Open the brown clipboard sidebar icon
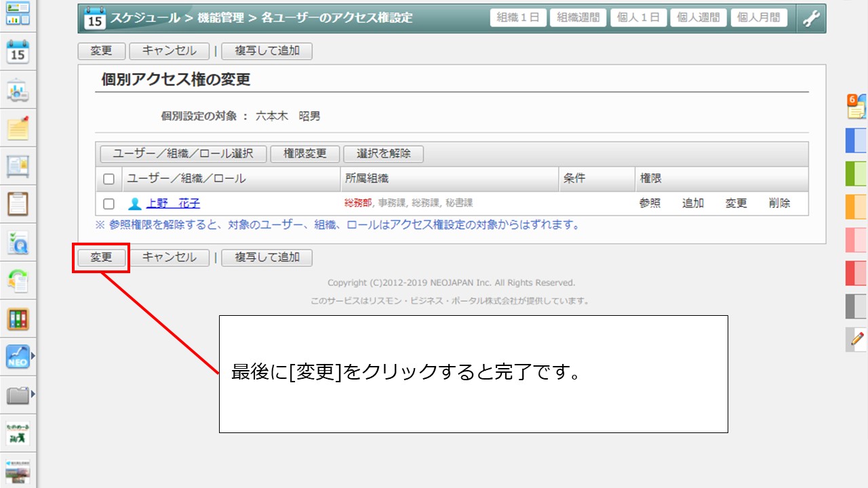868x488 pixels. pyautogui.click(x=18, y=204)
